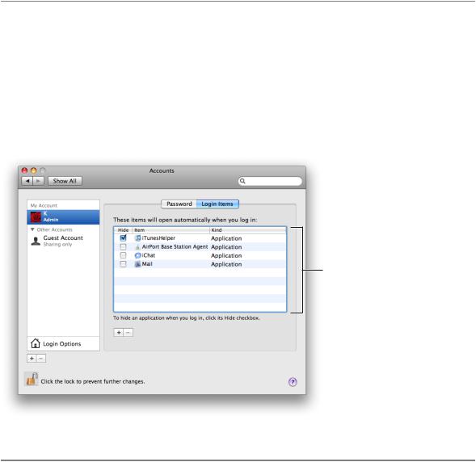476x462 pixels.
Task: Click the red close window button
Action: coord(24,170)
